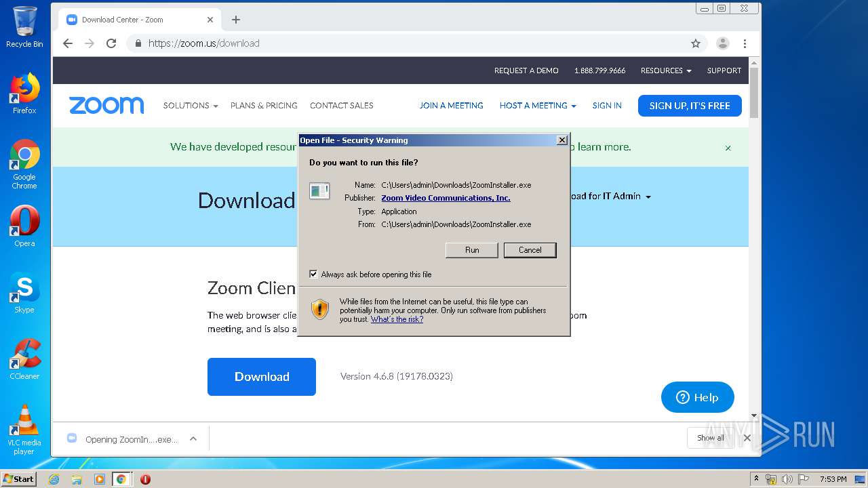Open the ZoomInstaller download item options arrow
Image resolution: width=868 pixels, height=488 pixels.
(x=193, y=439)
